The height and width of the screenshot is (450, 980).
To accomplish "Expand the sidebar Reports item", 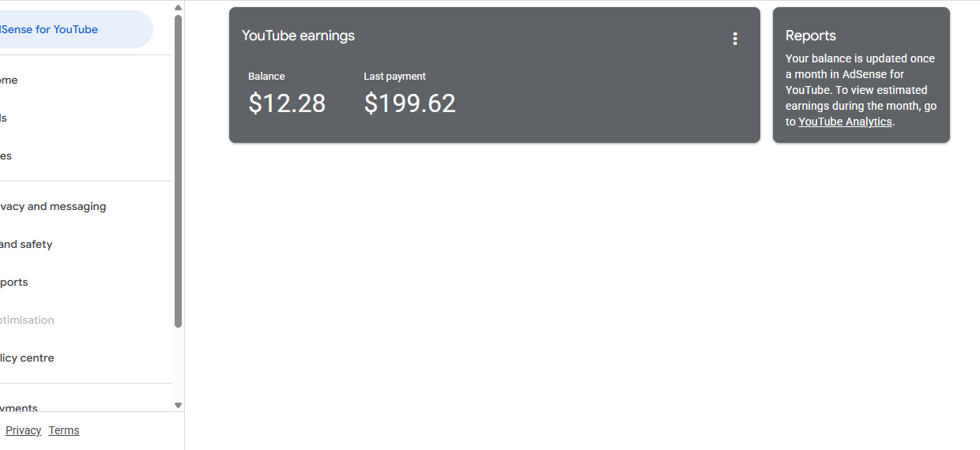I will point(14,282).
